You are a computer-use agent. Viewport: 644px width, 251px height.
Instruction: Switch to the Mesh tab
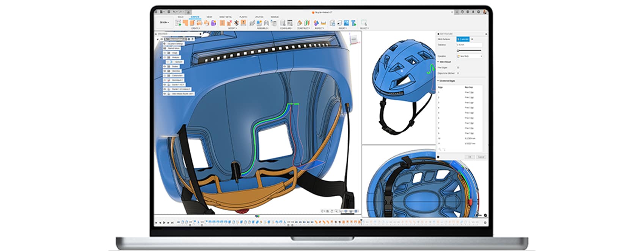coord(209,17)
